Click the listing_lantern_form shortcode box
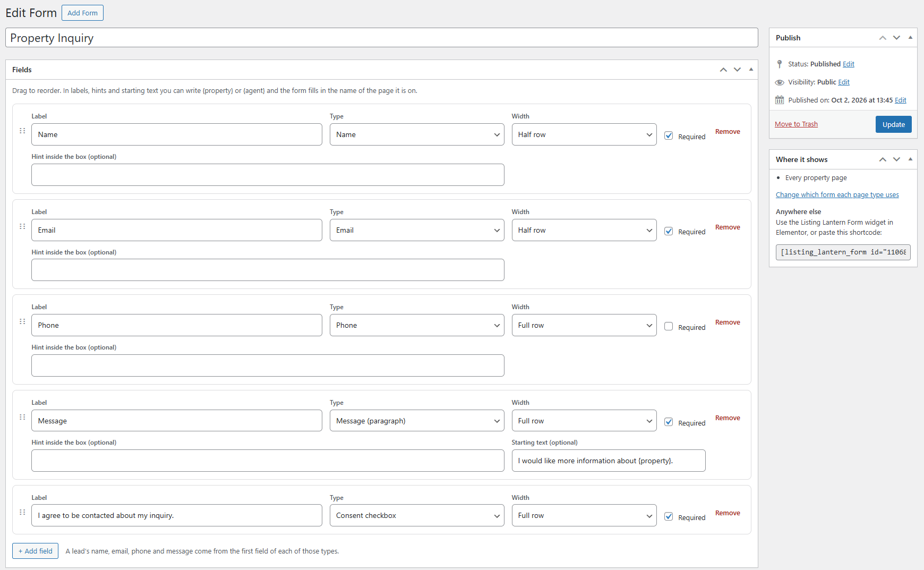 pyautogui.click(x=843, y=252)
